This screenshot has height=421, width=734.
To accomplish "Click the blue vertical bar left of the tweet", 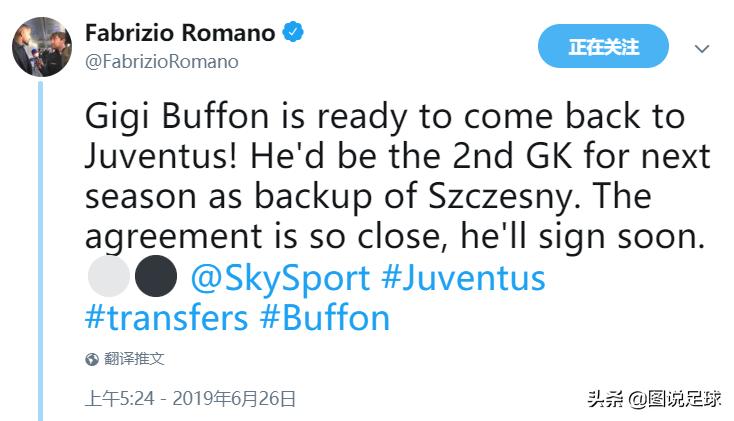I will (x=40, y=250).
